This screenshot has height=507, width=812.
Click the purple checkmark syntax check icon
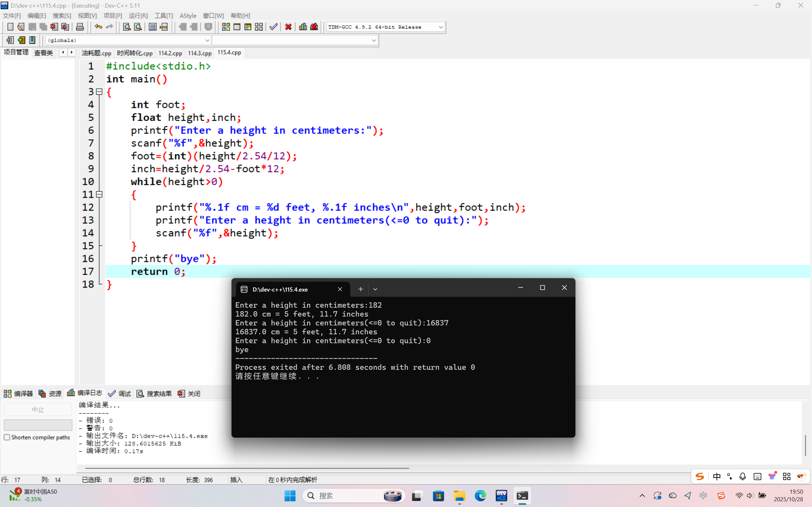273,27
